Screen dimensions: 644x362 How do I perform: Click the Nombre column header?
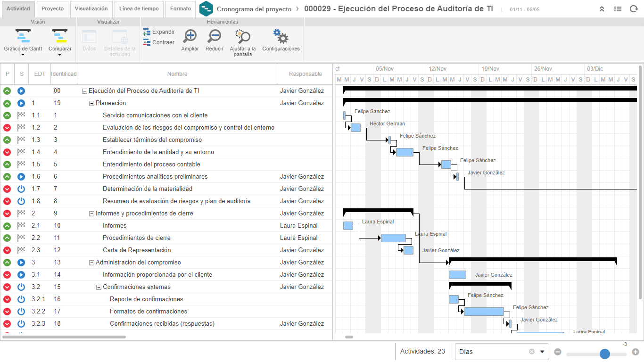tap(177, 74)
